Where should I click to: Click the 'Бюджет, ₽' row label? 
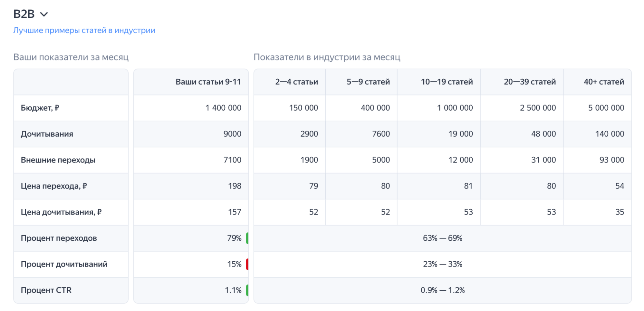(40, 108)
